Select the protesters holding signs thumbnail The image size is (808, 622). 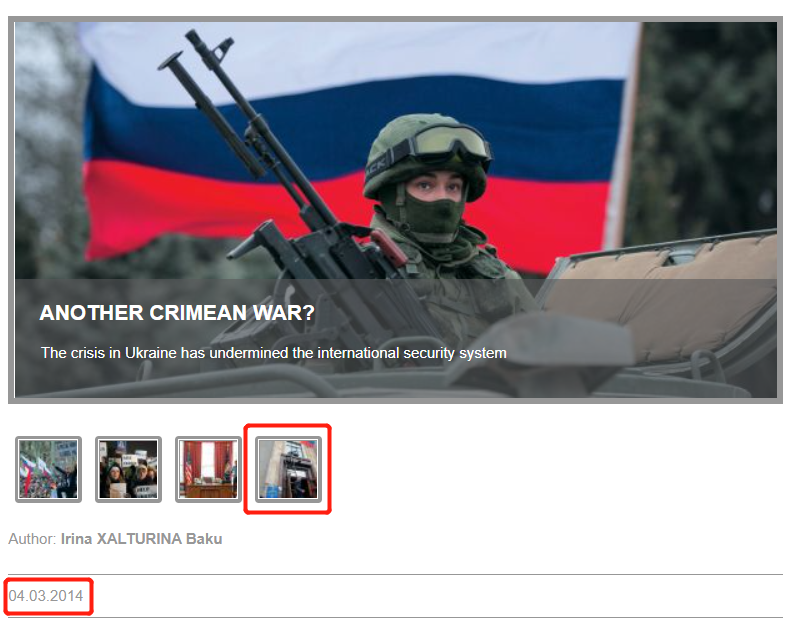pos(128,469)
